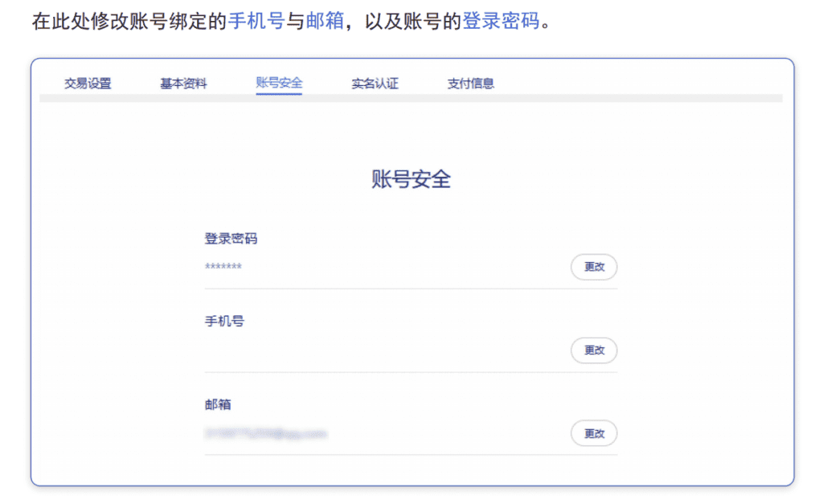
Task: Switch to the 基本资料 tab
Action: (183, 83)
